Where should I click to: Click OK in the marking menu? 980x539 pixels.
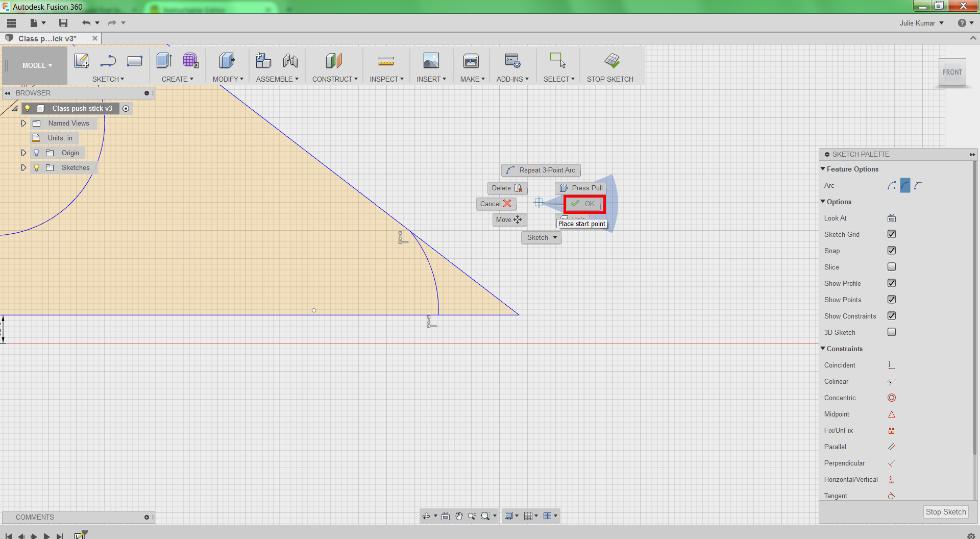point(584,204)
